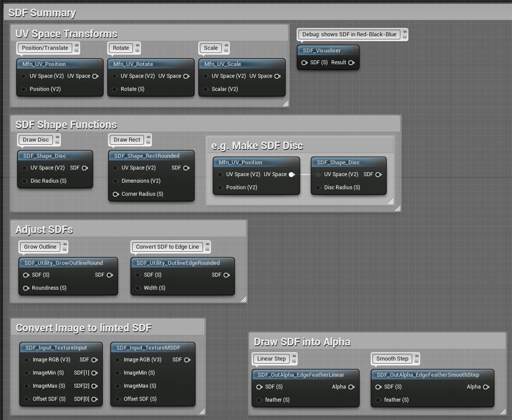
Task: Click resize handle of e.g. Make SDF Disc box
Action: [x=391, y=202]
